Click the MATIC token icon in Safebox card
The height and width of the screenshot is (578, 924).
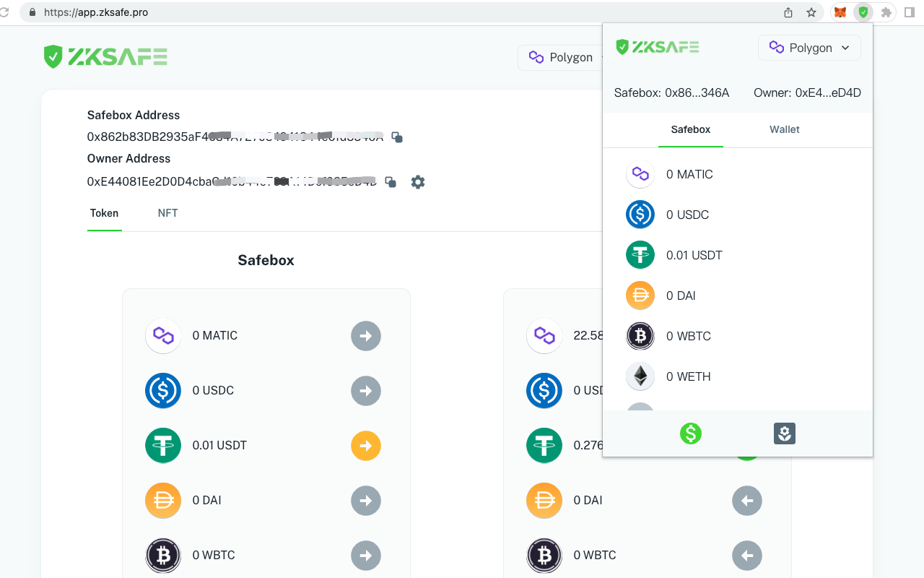tap(163, 336)
